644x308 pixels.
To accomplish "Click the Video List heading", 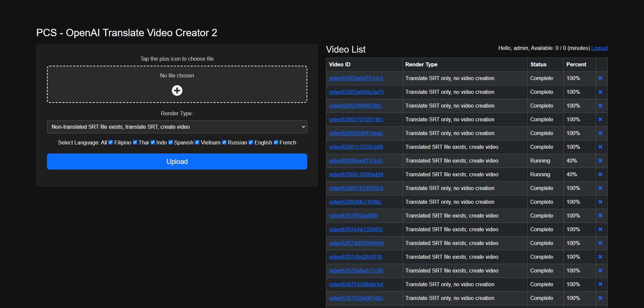I will point(346,50).
